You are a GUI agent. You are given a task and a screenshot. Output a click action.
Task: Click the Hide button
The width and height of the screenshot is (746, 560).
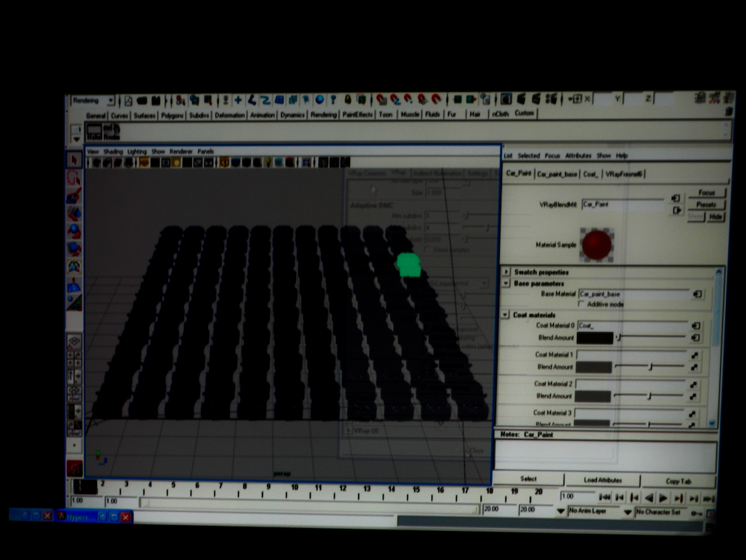click(716, 217)
